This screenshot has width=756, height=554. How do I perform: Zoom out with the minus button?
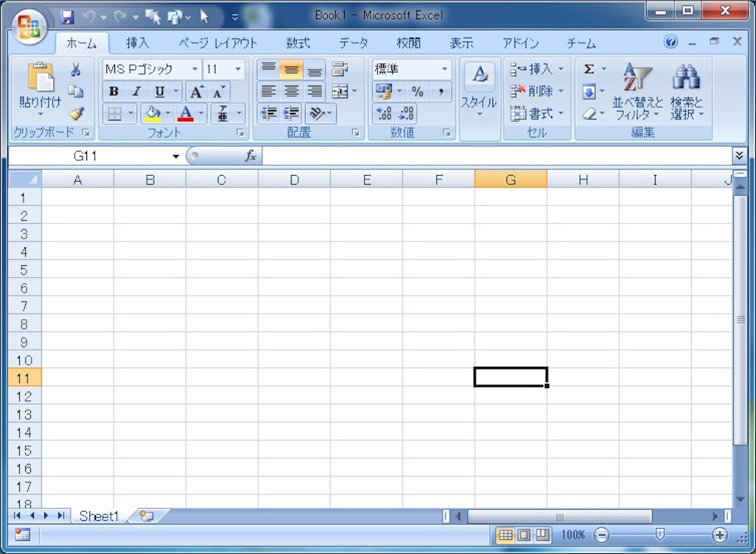[x=602, y=535]
